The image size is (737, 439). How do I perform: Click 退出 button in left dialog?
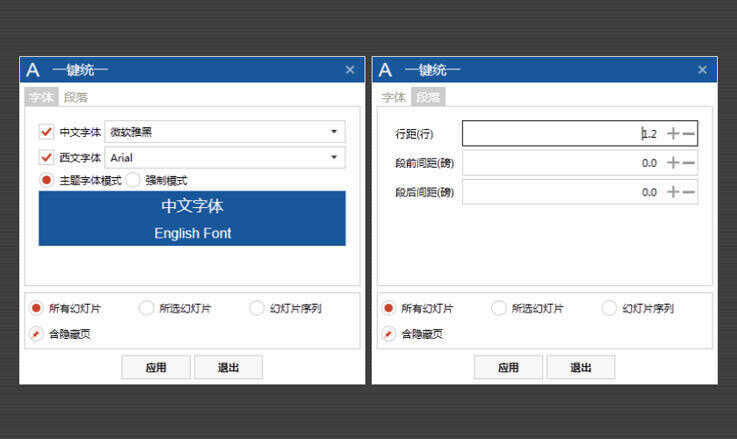pos(228,368)
